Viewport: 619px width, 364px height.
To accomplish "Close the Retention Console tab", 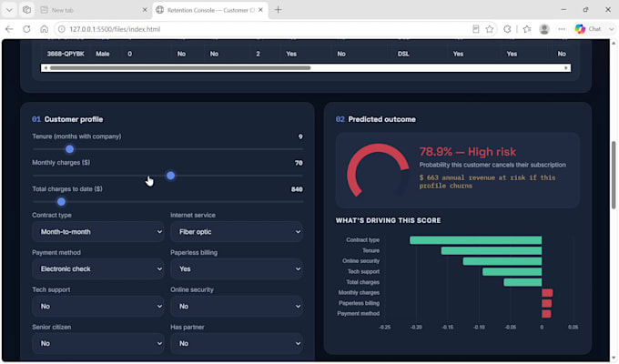I will click(260, 10).
